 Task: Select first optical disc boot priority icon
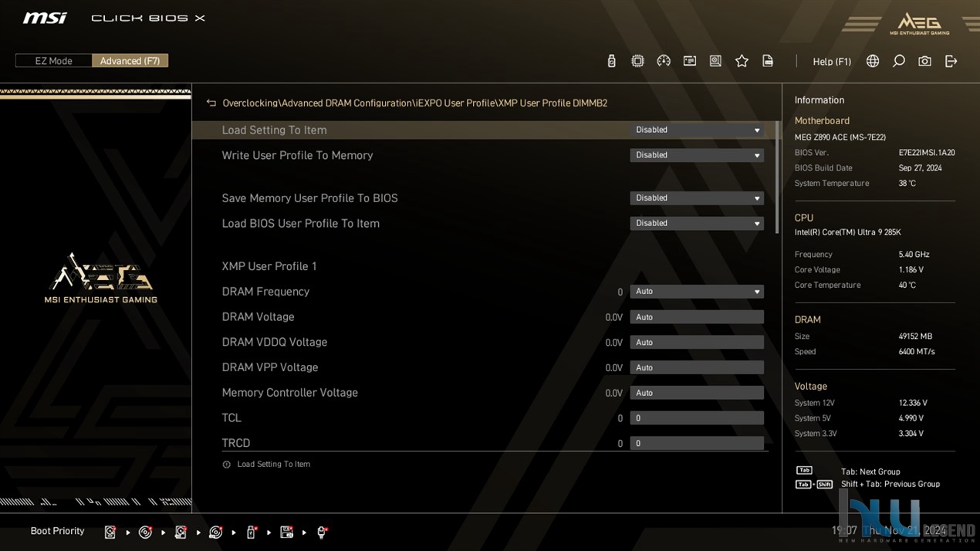[145, 532]
